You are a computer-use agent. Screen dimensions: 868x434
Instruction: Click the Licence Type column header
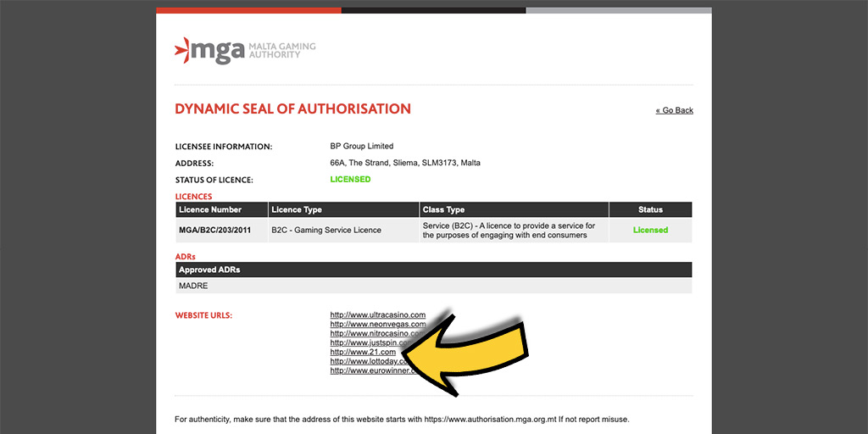pyautogui.click(x=343, y=210)
